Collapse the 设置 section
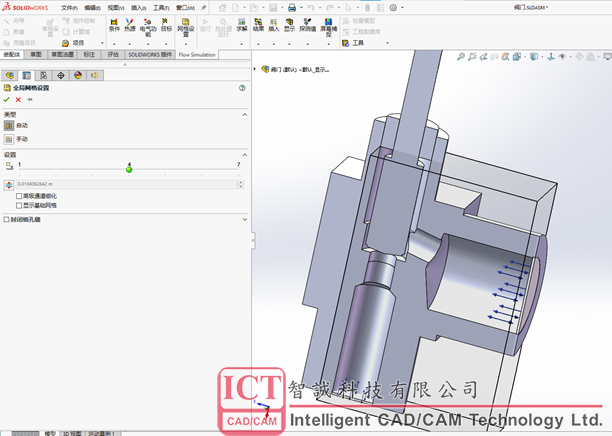612x436 pixels. [245, 155]
